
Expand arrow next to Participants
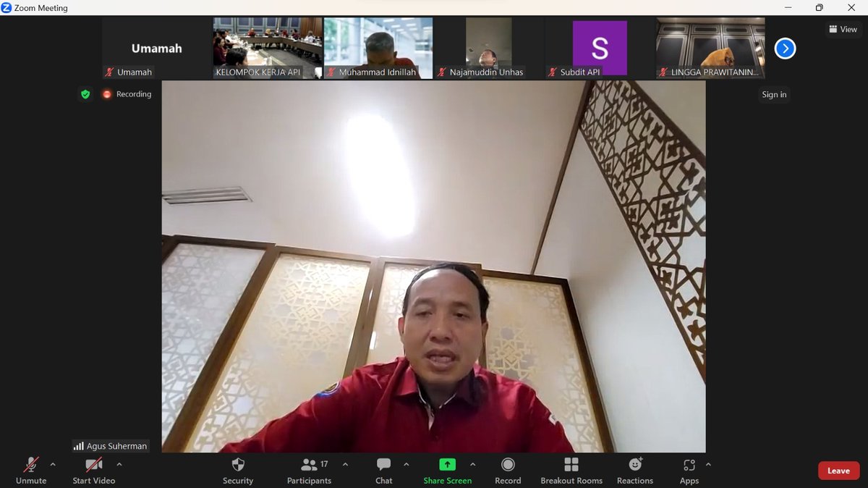pos(345,465)
